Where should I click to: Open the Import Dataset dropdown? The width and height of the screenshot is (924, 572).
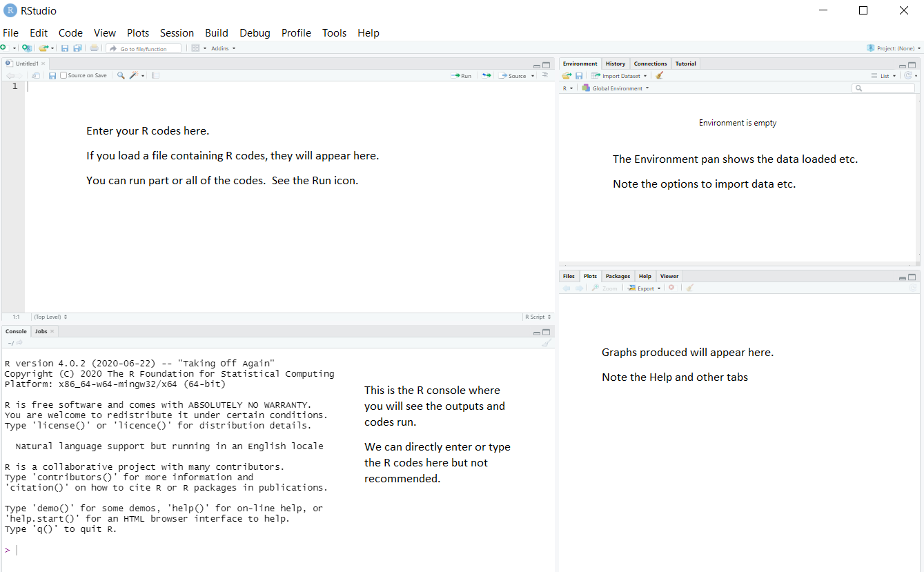(x=619, y=76)
